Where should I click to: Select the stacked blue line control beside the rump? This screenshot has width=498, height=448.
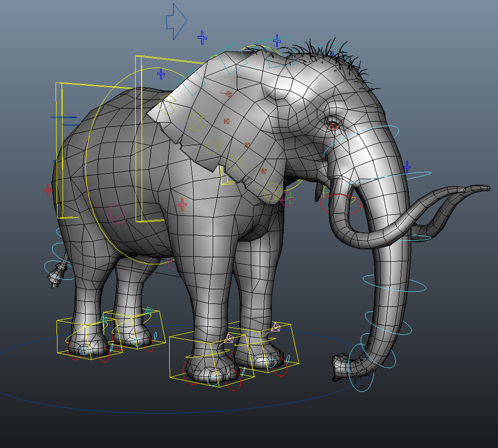64,118
